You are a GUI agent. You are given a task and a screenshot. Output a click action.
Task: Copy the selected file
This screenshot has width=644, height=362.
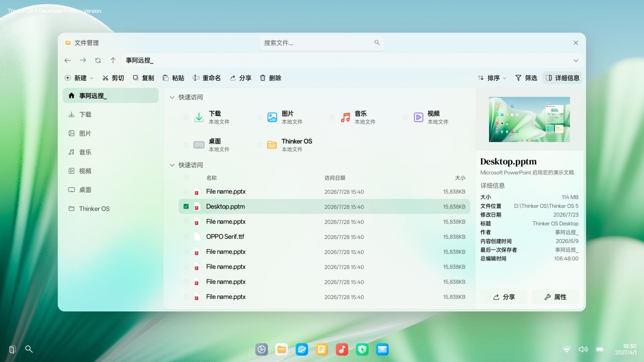(143, 78)
